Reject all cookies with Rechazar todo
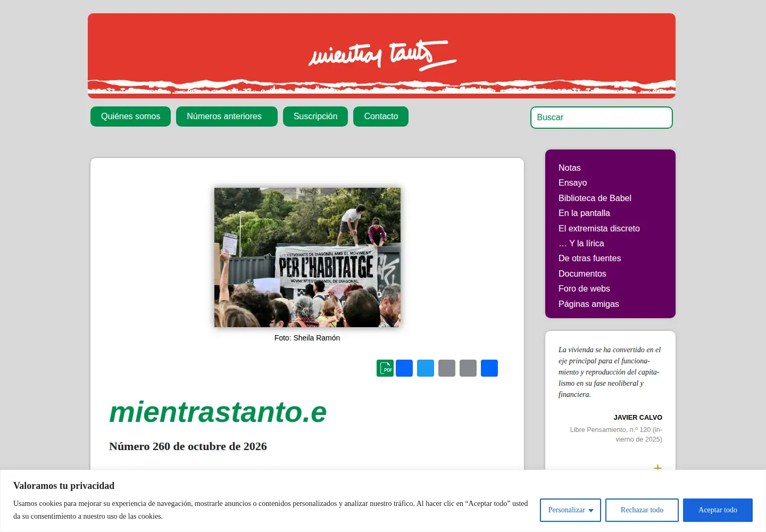The height and width of the screenshot is (532, 766). tap(642, 510)
